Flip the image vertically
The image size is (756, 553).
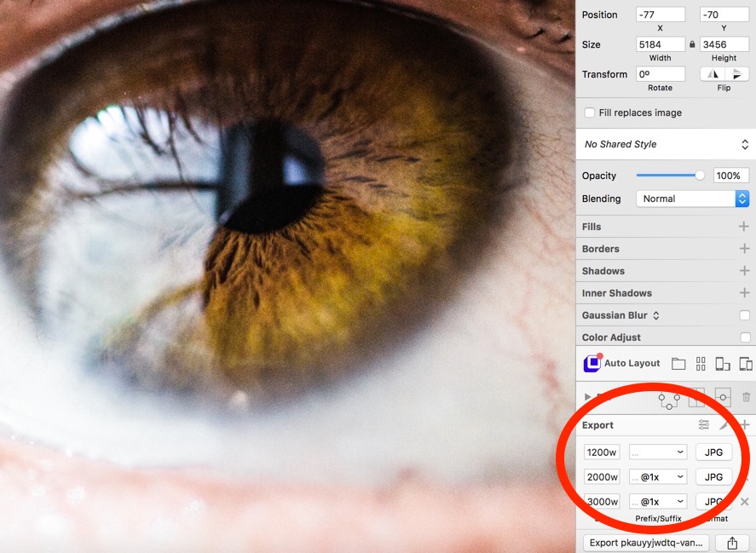tap(736, 74)
